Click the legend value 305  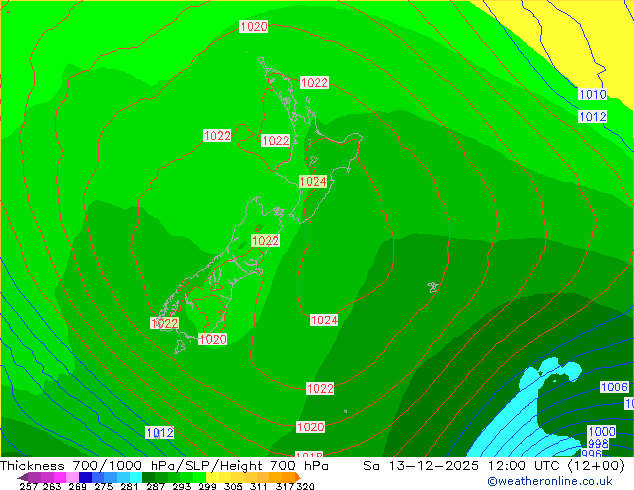[x=233, y=486]
